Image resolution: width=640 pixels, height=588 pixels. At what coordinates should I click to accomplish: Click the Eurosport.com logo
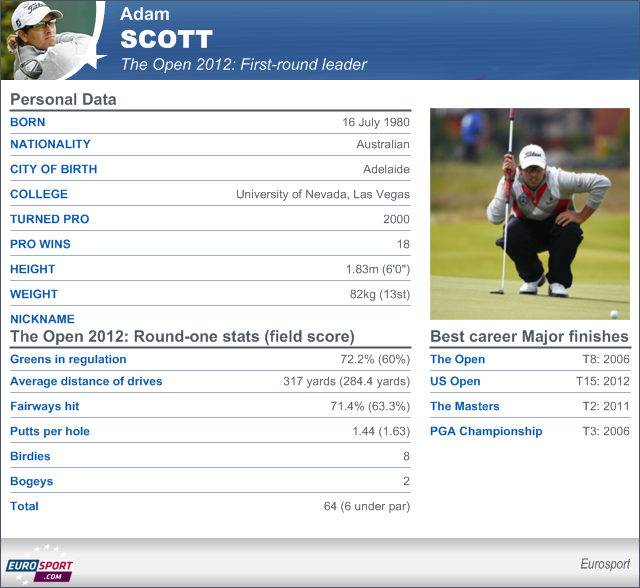point(40,565)
